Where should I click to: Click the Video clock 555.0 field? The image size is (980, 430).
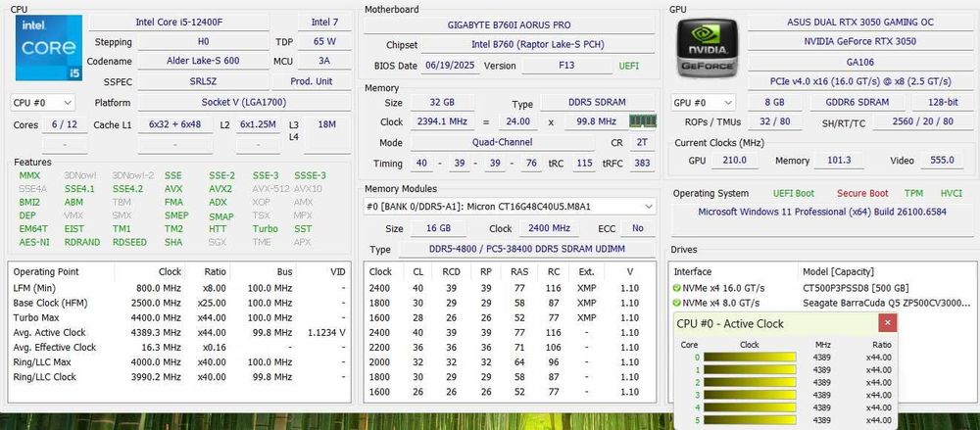pyautogui.click(x=942, y=161)
